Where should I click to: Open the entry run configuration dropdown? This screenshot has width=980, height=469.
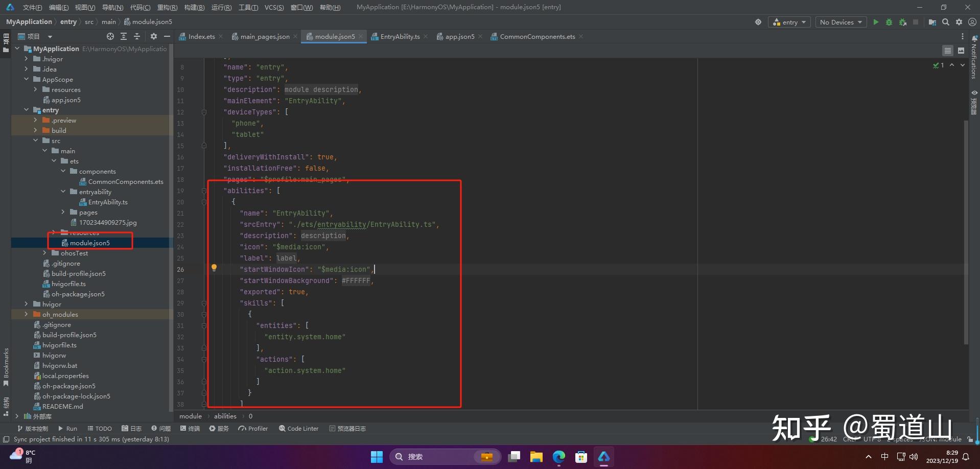[x=789, y=22]
